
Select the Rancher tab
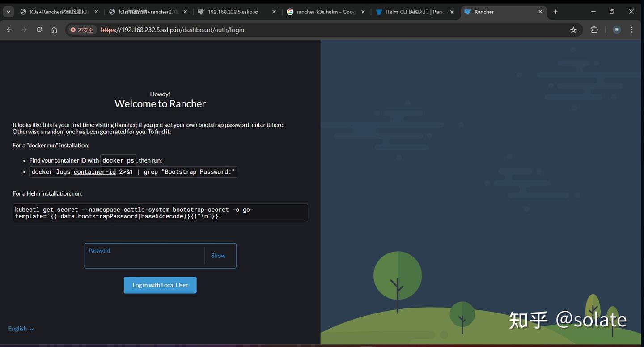pyautogui.click(x=503, y=12)
